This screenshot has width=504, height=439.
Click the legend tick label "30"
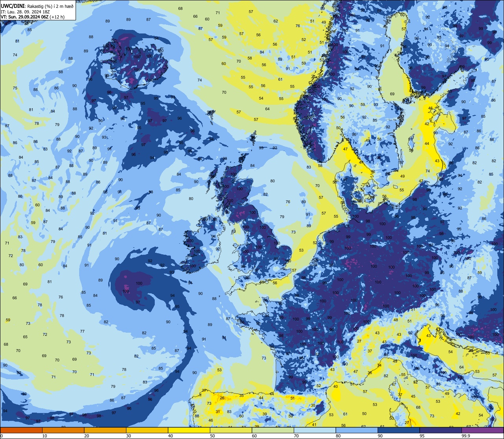(128, 436)
